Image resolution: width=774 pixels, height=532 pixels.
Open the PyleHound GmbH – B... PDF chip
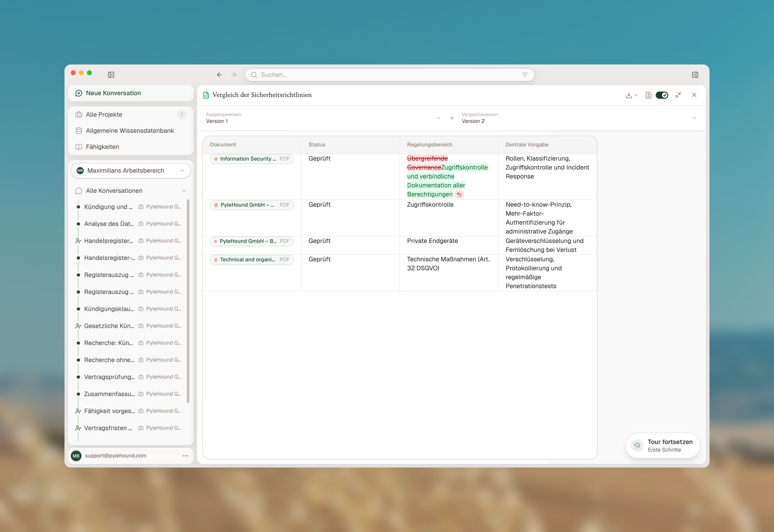tap(252, 241)
